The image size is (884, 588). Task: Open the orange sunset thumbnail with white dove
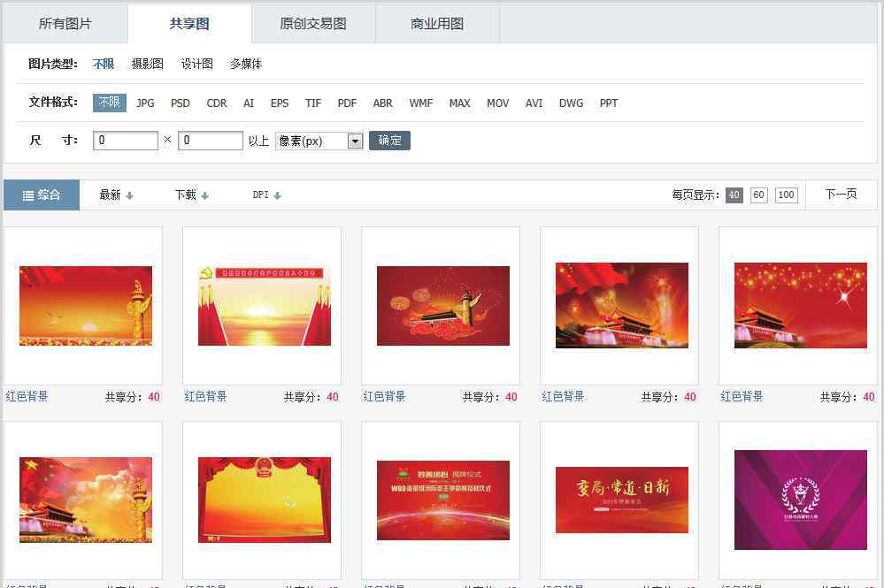click(x=86, y=306)
